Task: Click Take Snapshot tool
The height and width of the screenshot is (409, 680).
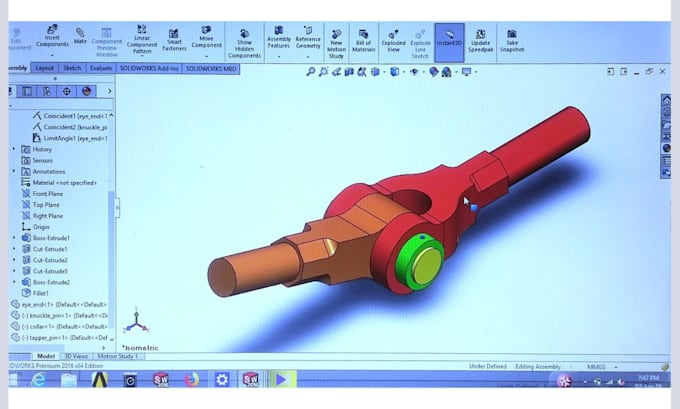Action: [x=512, y=41]
